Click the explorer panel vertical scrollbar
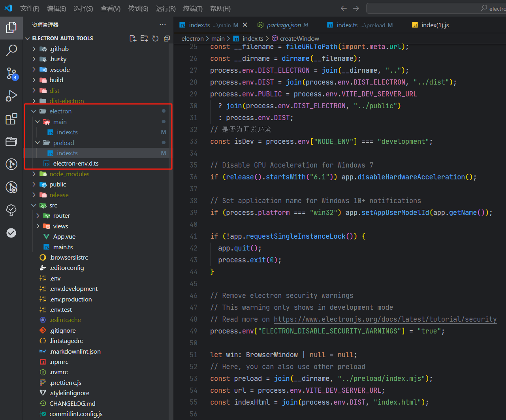506x420 pixels. [171, 231]
